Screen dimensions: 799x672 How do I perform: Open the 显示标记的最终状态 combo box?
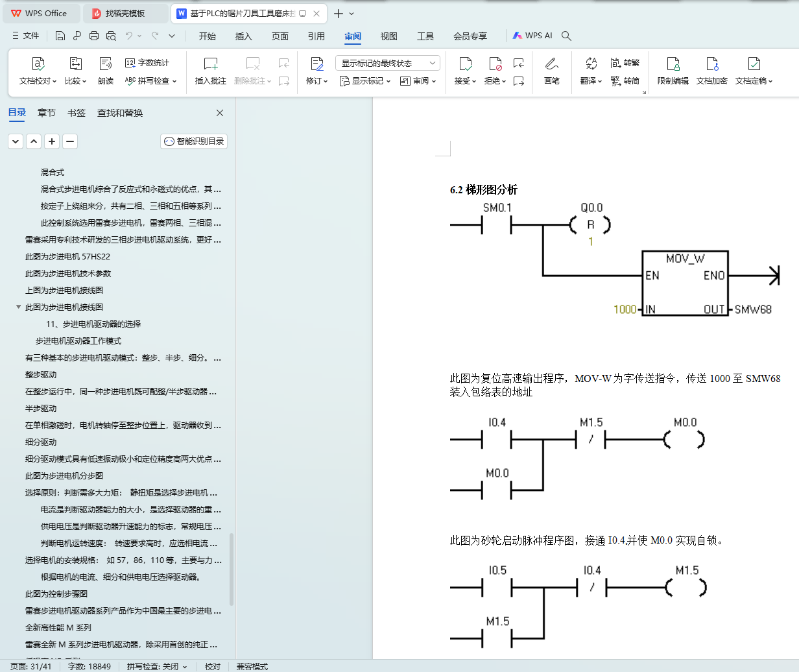point(388,63)
